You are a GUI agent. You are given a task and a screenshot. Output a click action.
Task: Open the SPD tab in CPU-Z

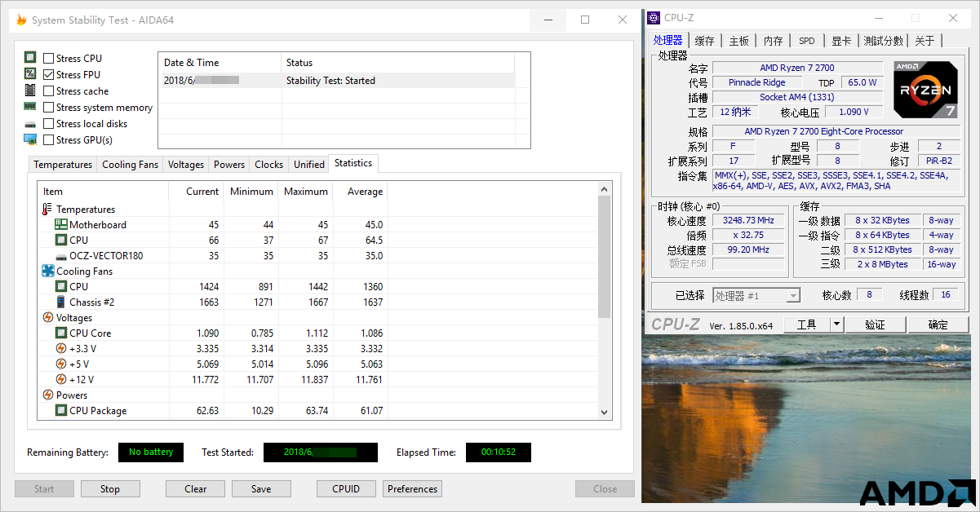[807, 41]
